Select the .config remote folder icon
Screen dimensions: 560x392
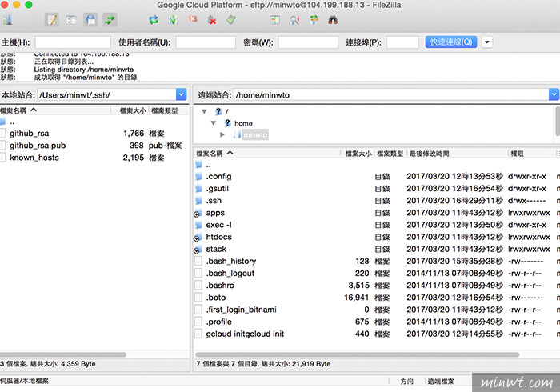(198, 176)
